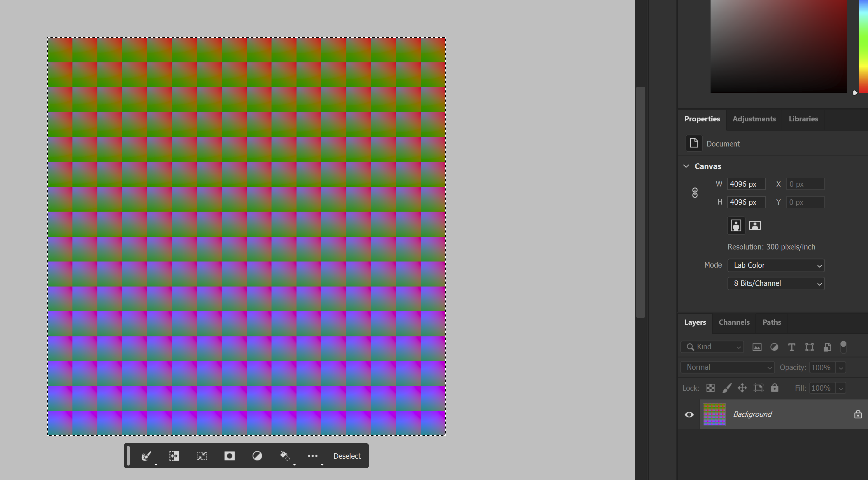Select the Background layer name
The image size is (868, 480).
752,414
